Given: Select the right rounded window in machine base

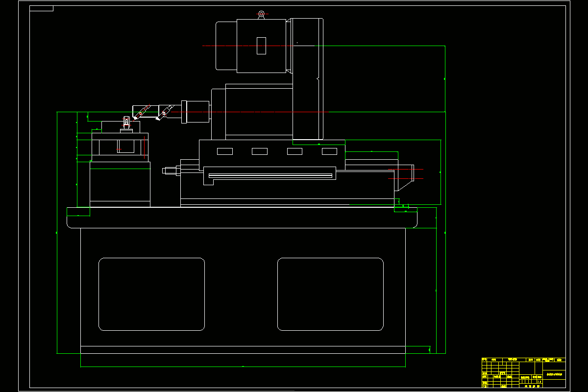Looking at the screenshot, I should (330, 294).
